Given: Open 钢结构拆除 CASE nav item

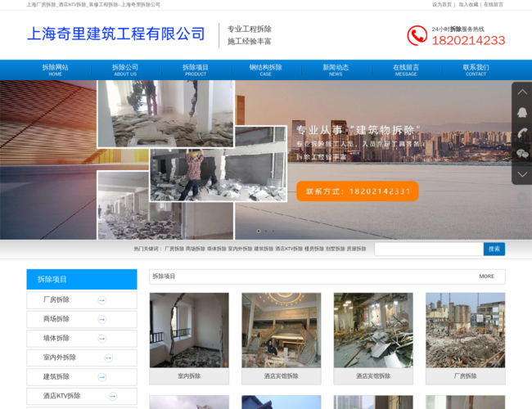Looking at the screenshot, I should (266, 70).
